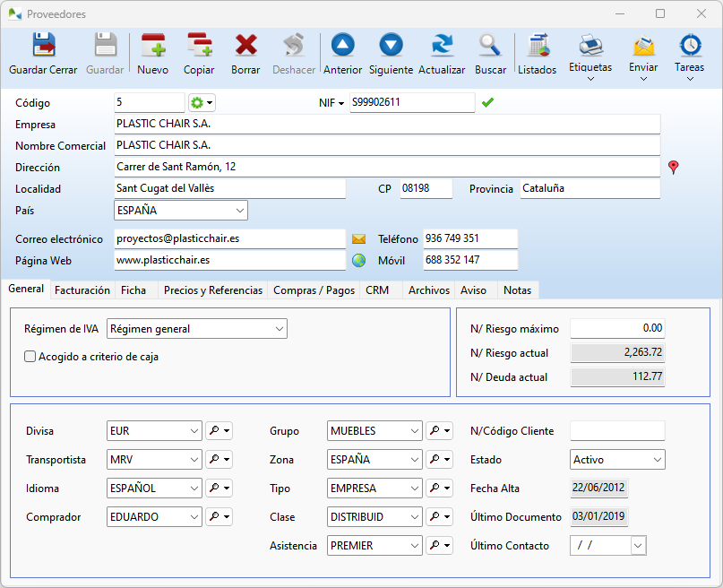Click the N/Código Cliente input field
723x588 pixels.
(617, 431)
